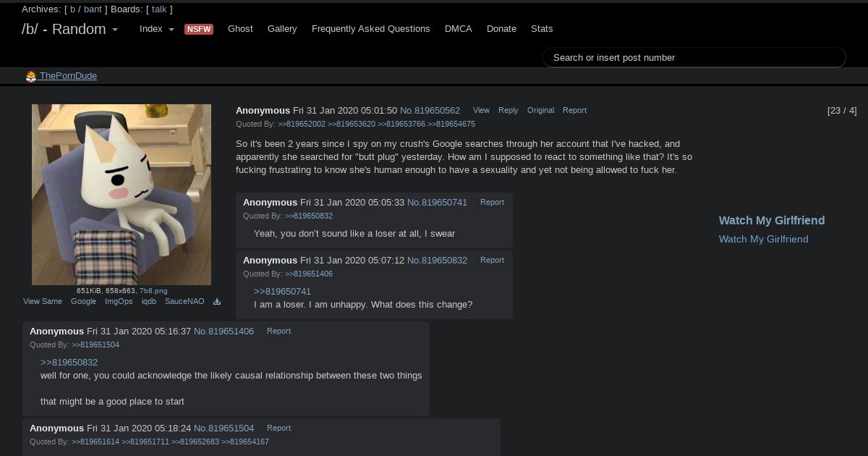Click View Same under the image
Viewport: 868px width, 456px height.
(x=43, y=302)
